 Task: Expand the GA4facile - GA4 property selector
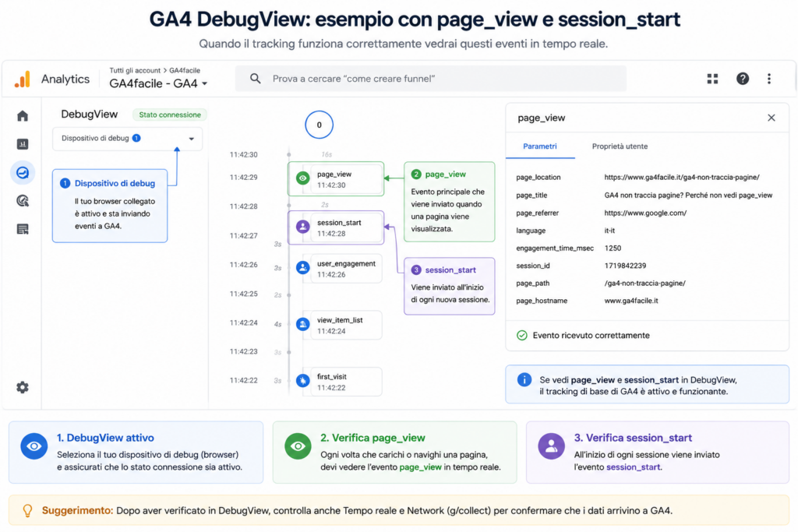pos(158,83)
